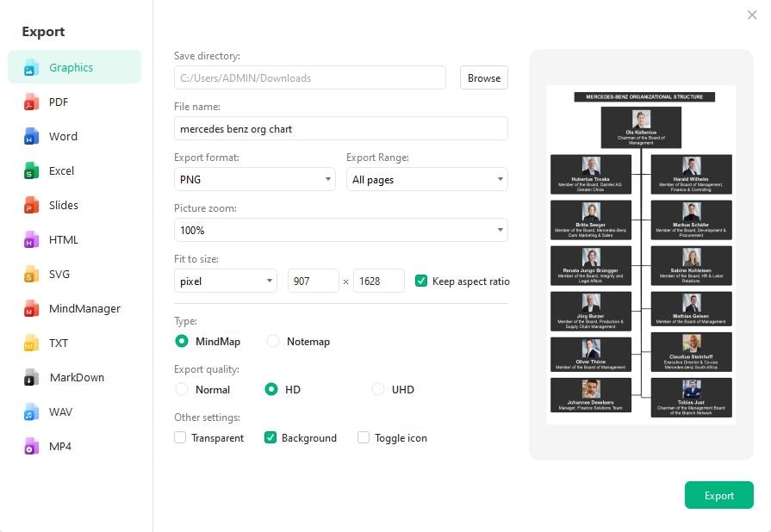Image resolution: width=771 pixels, height=532 pixels.
Task: Expand Picture zoom 100% dropdown
Action: [341, 230]
